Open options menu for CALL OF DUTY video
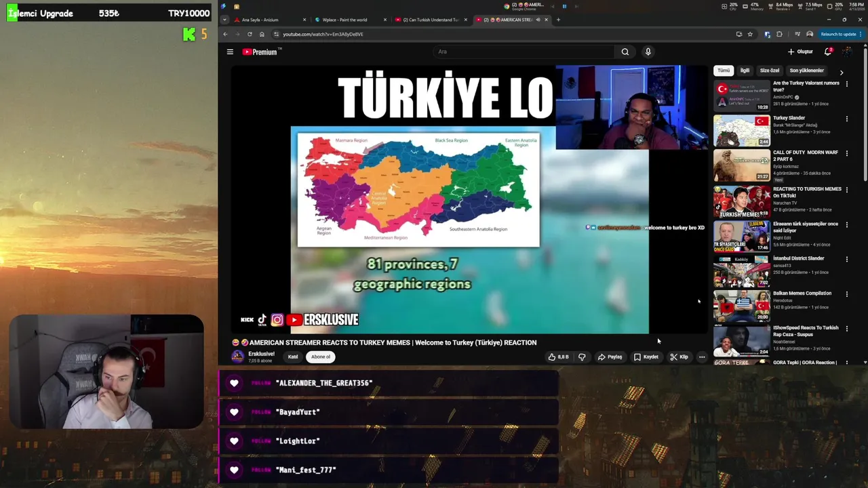Viewport: 868px width, 488px height. coord(846,153)
